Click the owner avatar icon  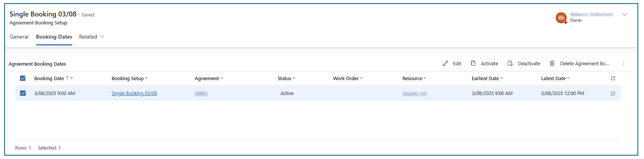[x=561, y=18]
